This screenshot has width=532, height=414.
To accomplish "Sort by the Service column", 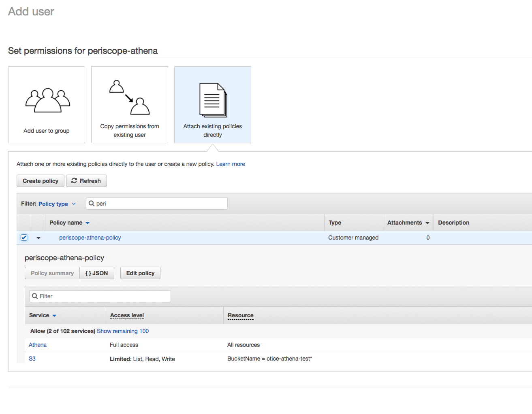I will tap(43, 315).
